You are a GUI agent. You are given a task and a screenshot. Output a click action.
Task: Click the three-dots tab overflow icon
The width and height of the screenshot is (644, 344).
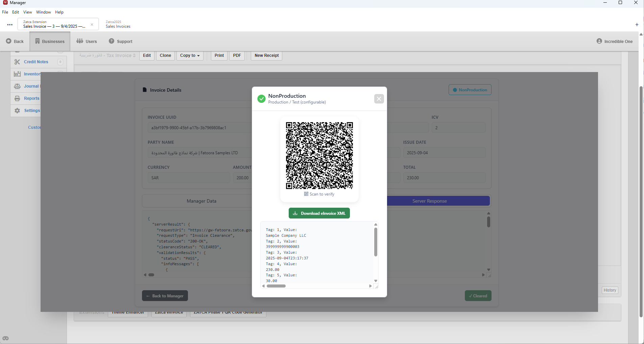coord(10,25)
